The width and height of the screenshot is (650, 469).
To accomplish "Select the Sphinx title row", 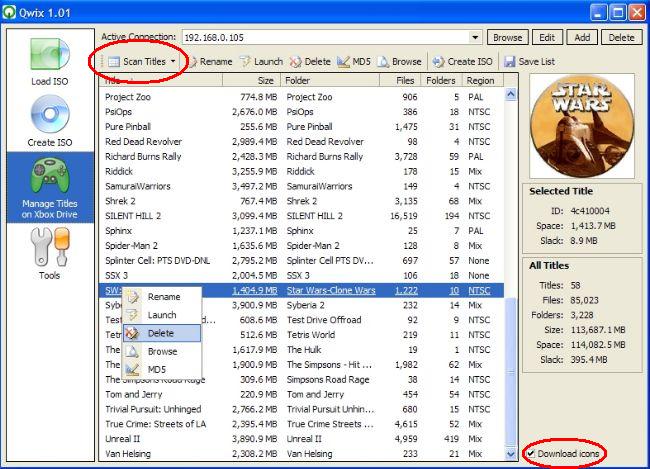I will coord(301,231).
